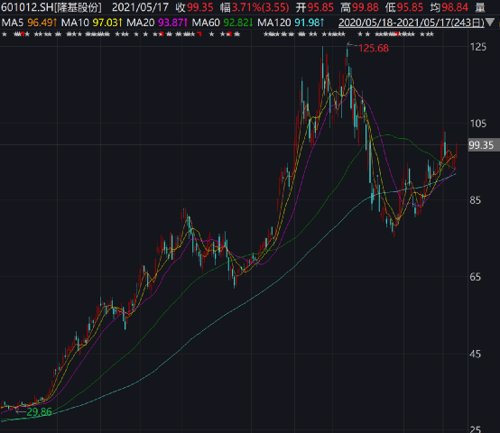Click the 幅 3.71% change field
This screenshot has width=500, height=433.
[x=254, y=7]
